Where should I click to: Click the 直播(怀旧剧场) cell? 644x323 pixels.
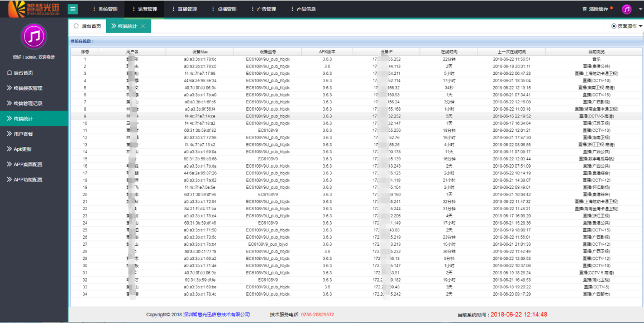(596, 187)
